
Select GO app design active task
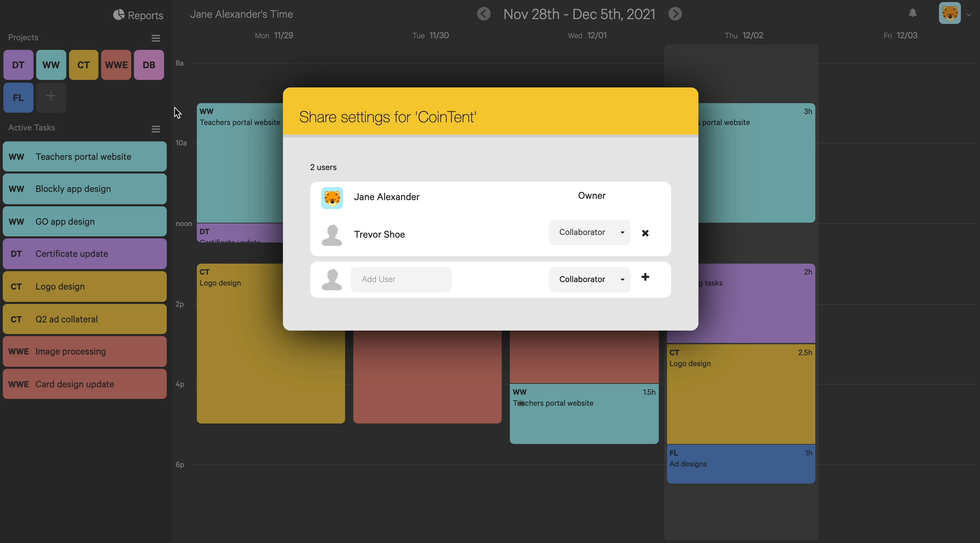pos(84,221)
